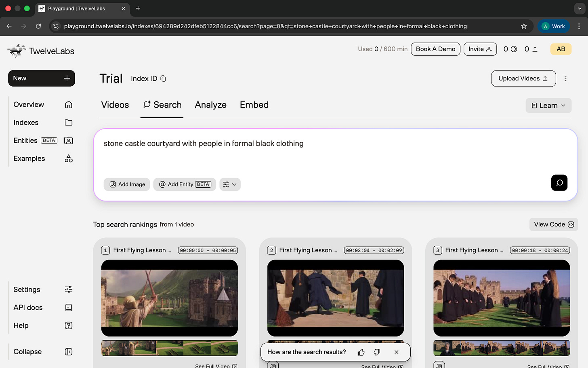Open Settings in the sidebar

tap(43, 290)
